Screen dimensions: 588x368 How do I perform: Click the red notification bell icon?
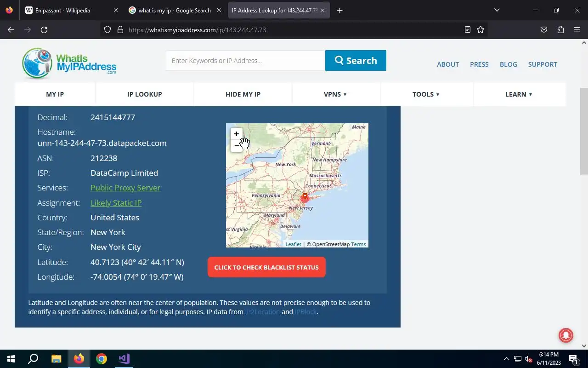point(565,335)
